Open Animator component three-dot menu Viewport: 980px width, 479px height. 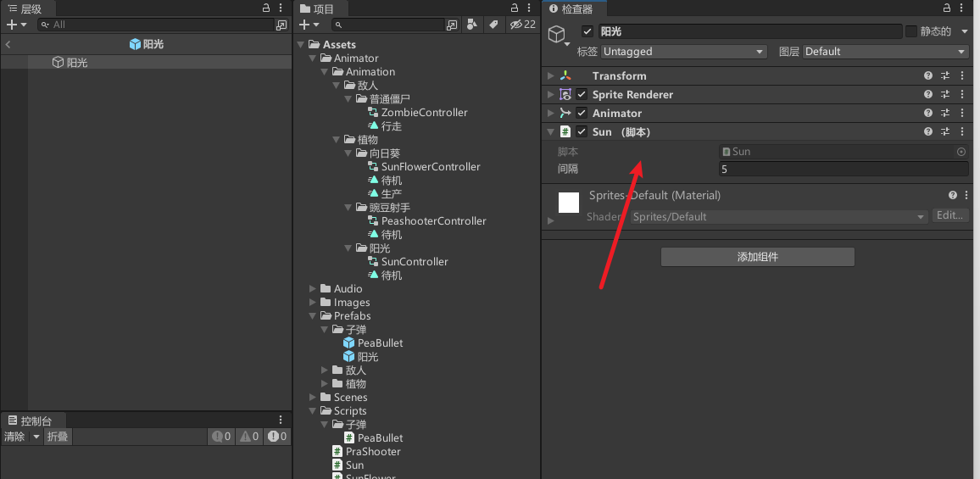click(x=962, y=114)
